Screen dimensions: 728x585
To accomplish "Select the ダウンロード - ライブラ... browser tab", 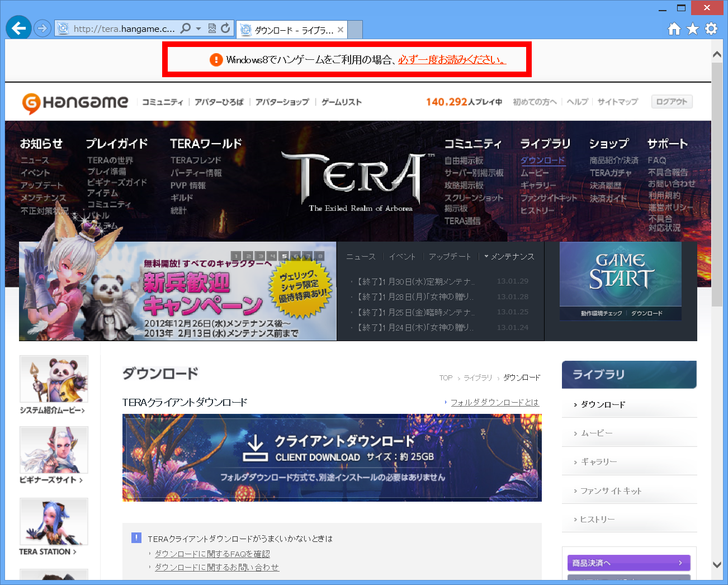I will 291,30.
